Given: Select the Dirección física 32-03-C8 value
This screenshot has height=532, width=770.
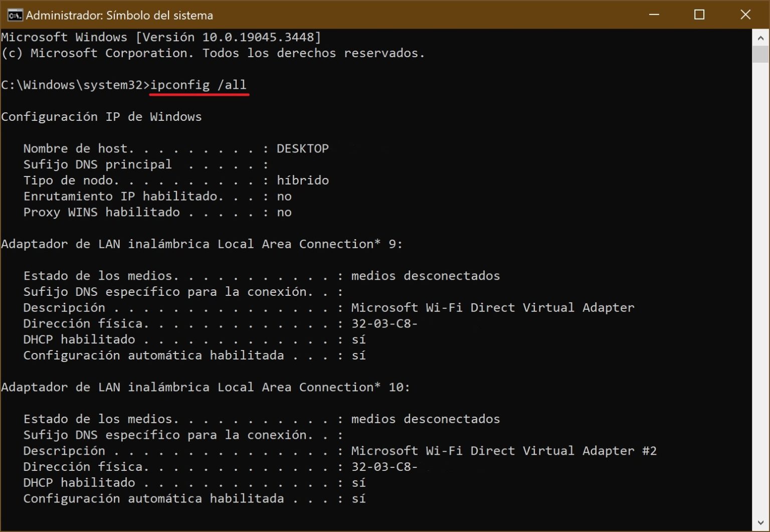Looking at the screenshot, I should pos(384,323).
